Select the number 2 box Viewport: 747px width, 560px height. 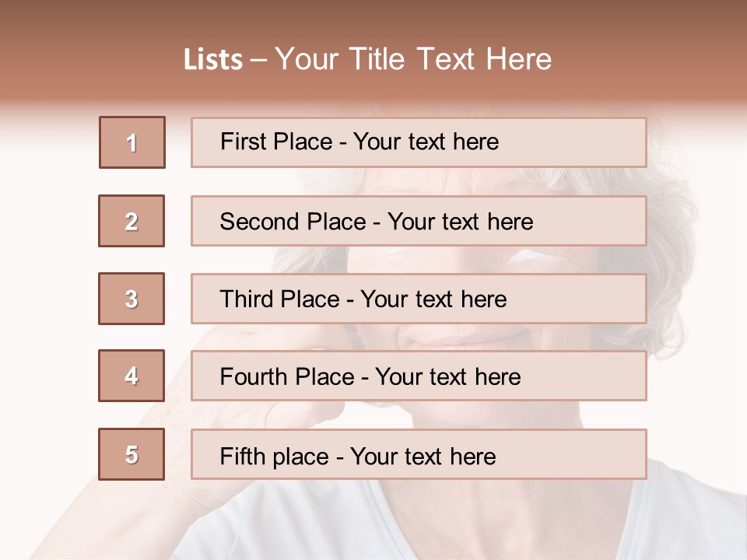point(132,221)
